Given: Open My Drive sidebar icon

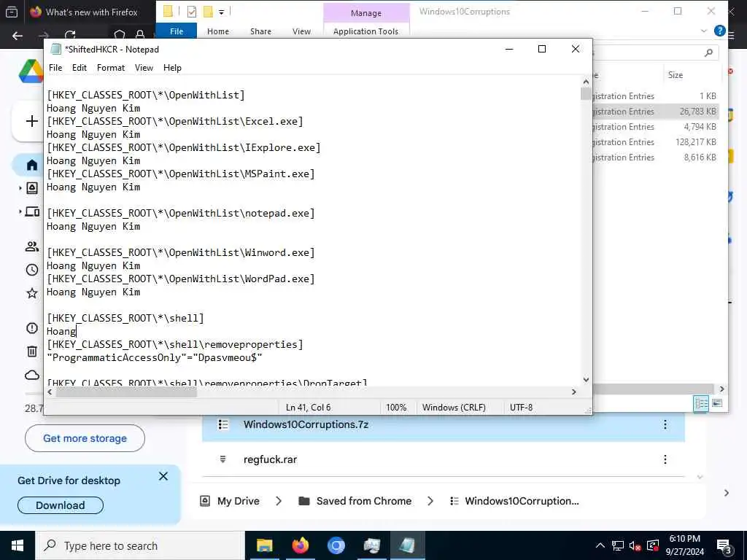Looking at the screenshot, I should [32, 188].
